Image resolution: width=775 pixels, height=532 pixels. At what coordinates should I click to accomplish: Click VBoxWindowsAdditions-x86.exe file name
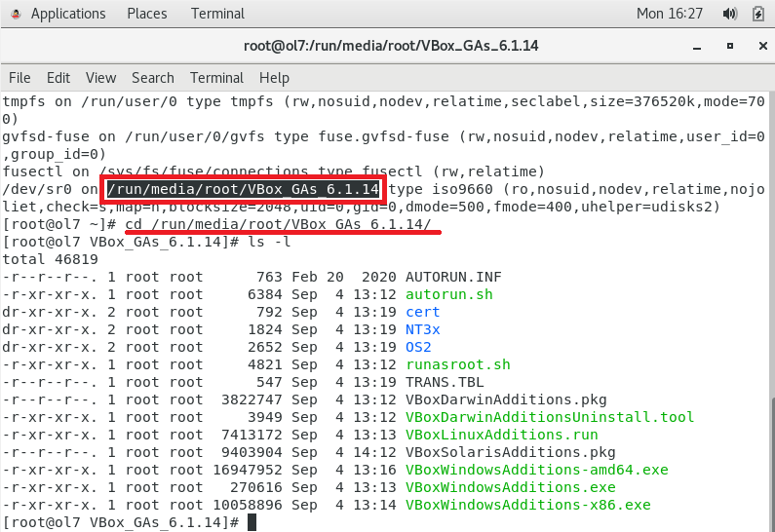coord(527,505)
